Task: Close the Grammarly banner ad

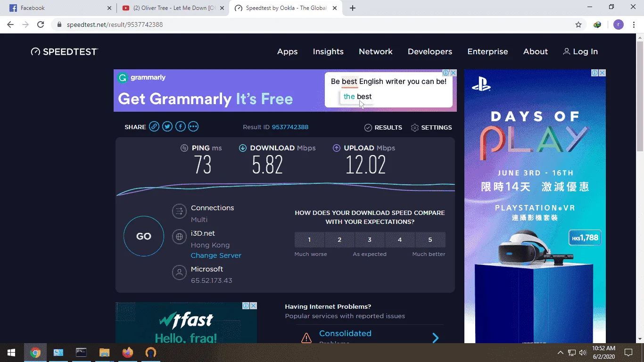Action: tap(453, 73)
